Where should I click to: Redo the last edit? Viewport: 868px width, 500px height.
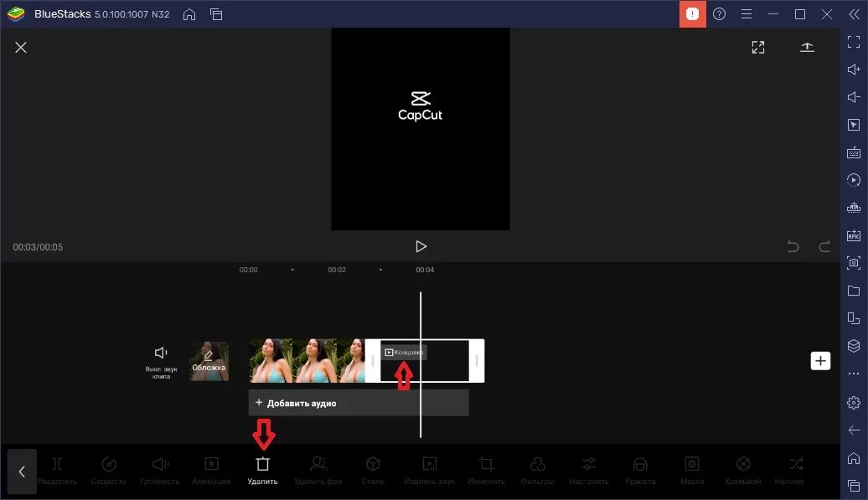click(824, 246)
